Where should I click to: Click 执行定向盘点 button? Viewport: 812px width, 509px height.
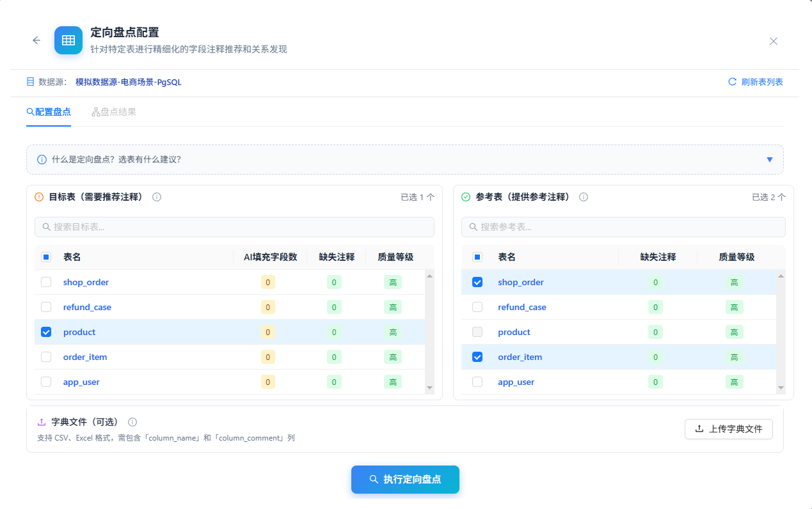pyautogui.click(x=405, y=480)
